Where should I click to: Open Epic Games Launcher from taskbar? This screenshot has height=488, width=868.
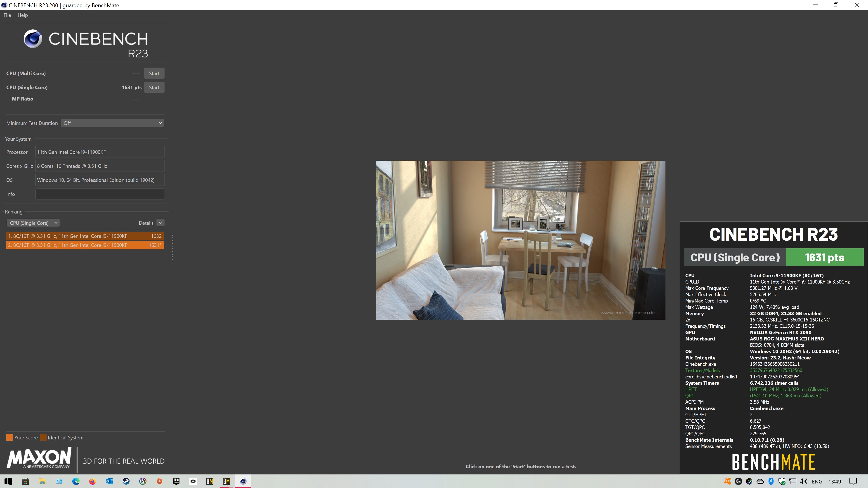click(176, 481)
